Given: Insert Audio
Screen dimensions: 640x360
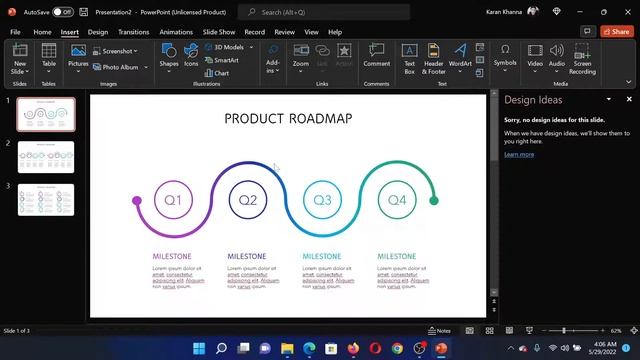Looking at the screenshot, I should (556, 58).
